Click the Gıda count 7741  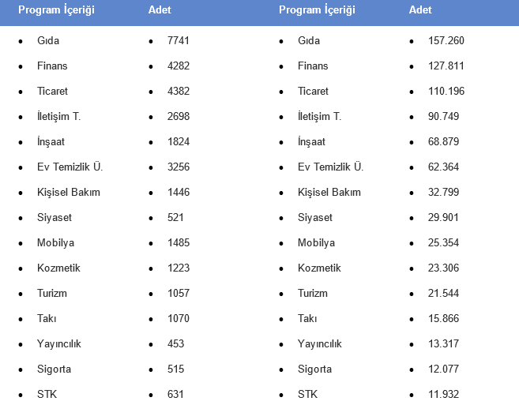[x=179, y=40]
